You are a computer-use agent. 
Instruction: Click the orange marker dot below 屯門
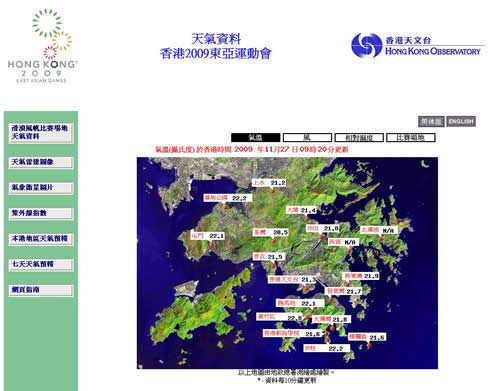[x=211, y=245]
